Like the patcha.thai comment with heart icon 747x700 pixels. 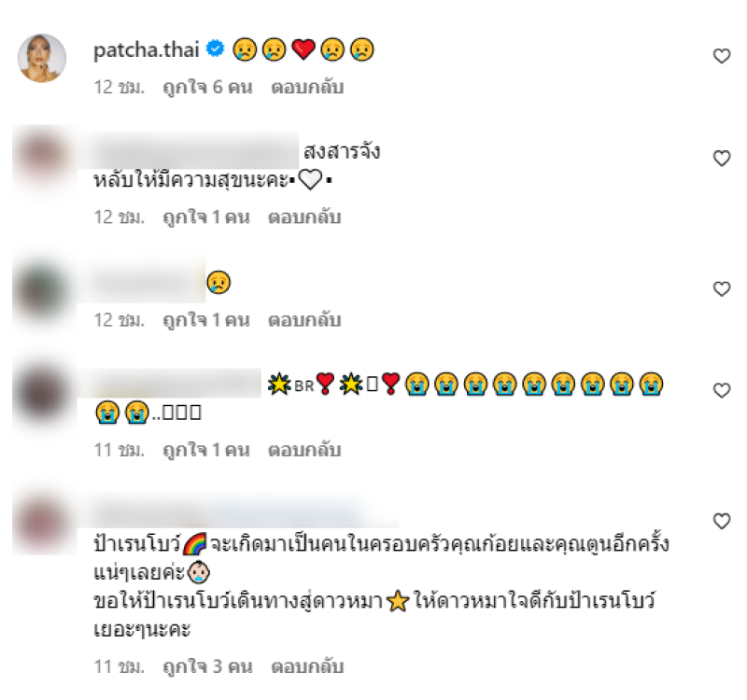pos(721,56)
